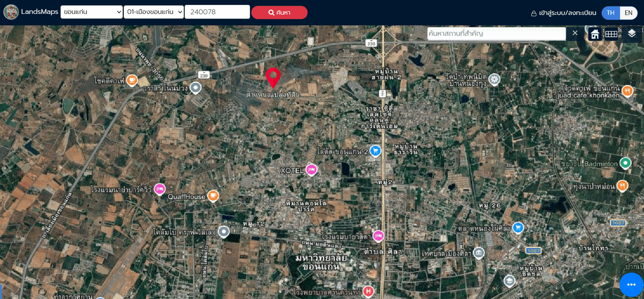Focus the parcel number field 240078

click(x=217, y=12)
